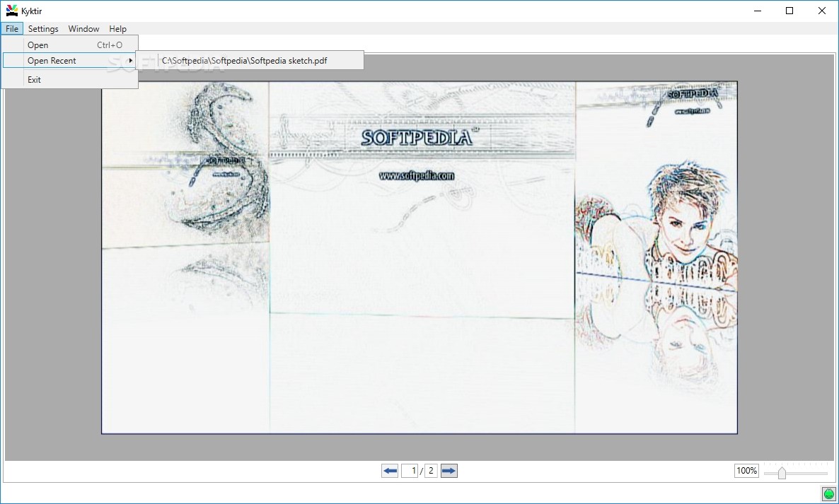
Task: Maximize the Kyktir window
Action: pyautogui.click(x=789, y=11)
